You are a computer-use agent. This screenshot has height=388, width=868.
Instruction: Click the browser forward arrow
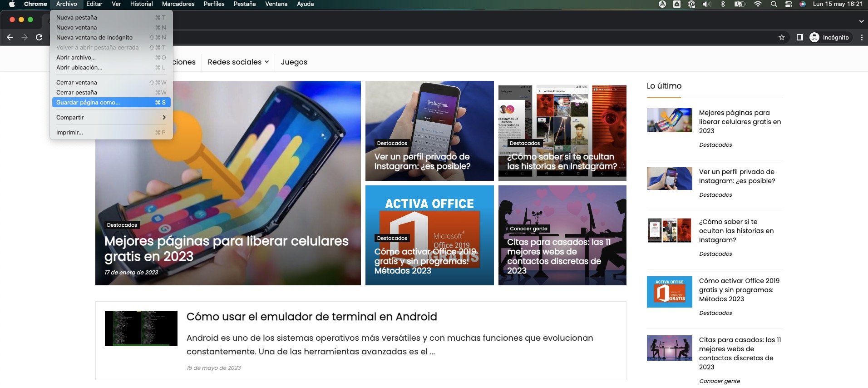coord(25,37)
